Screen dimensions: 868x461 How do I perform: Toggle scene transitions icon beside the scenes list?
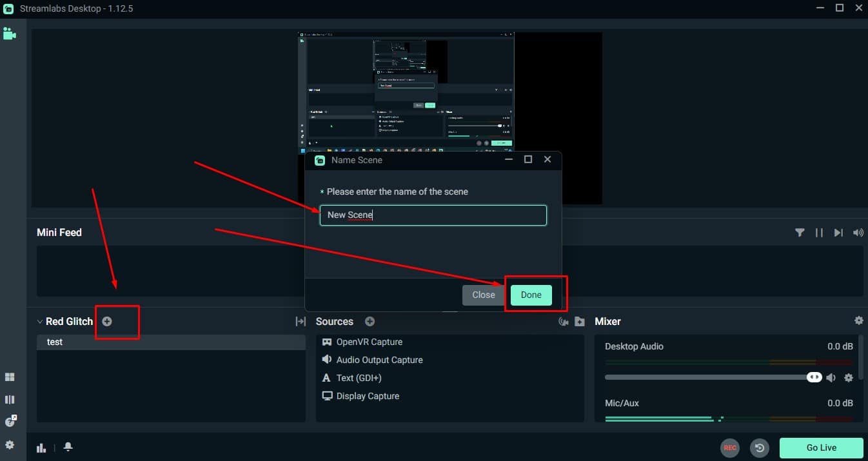click(x=301, y=321)
